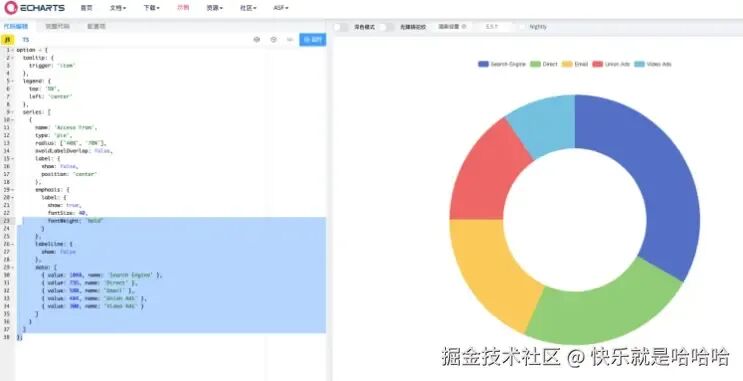The width and height of the screenshot is (743, 381).
Task: Click data line with value 1048 Search Engine
Action: tap(101, 275)
